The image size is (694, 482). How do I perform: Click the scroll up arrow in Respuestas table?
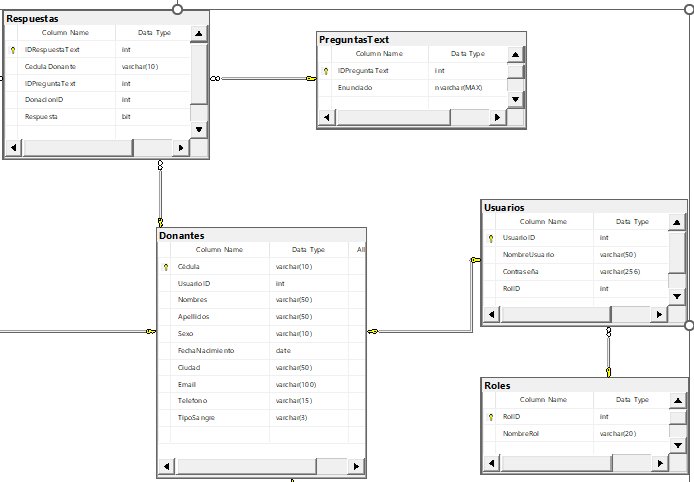click(x=198, y=33)
